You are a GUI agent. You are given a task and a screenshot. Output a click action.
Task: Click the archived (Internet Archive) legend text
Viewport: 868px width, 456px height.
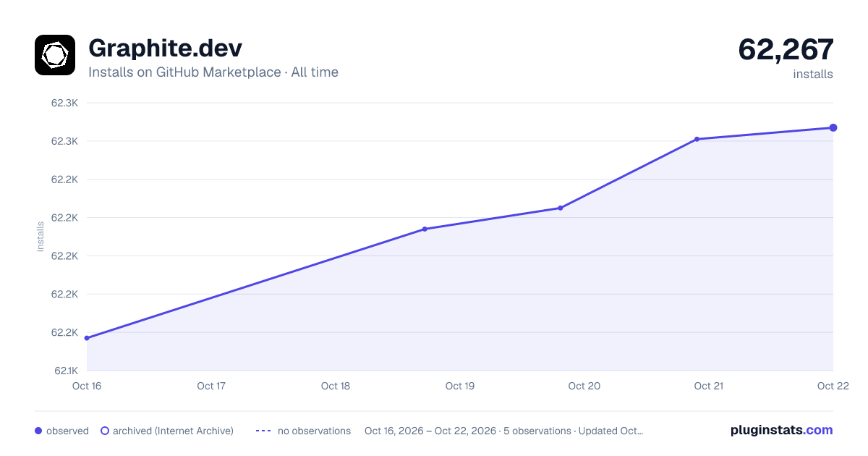(173, 431)
